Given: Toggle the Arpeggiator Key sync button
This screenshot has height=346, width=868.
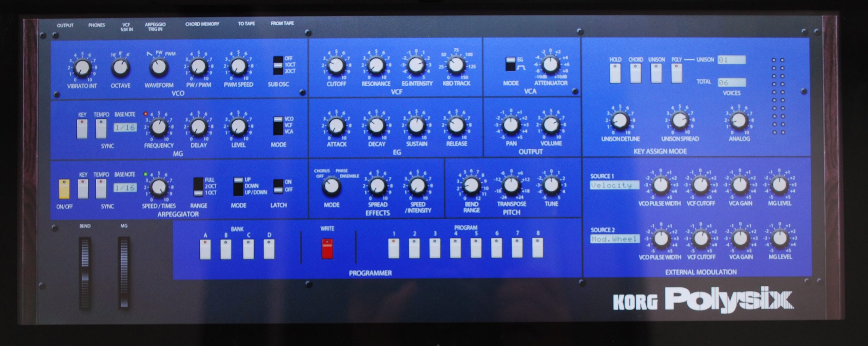Looking at the screenshot, I should 83,189.
